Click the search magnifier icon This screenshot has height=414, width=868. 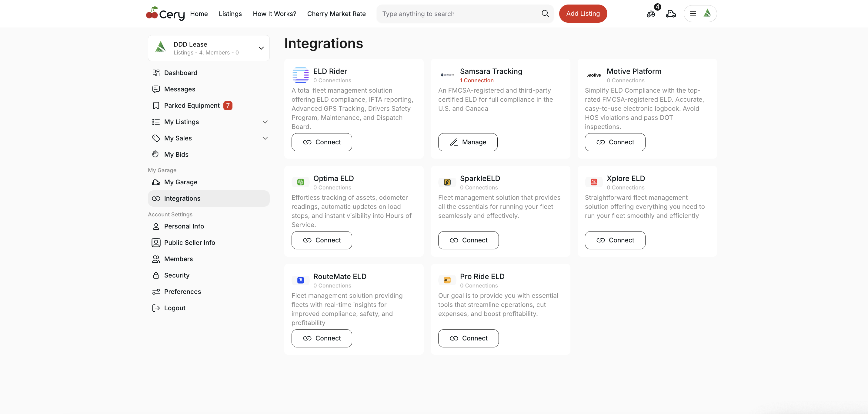(545, 14)
